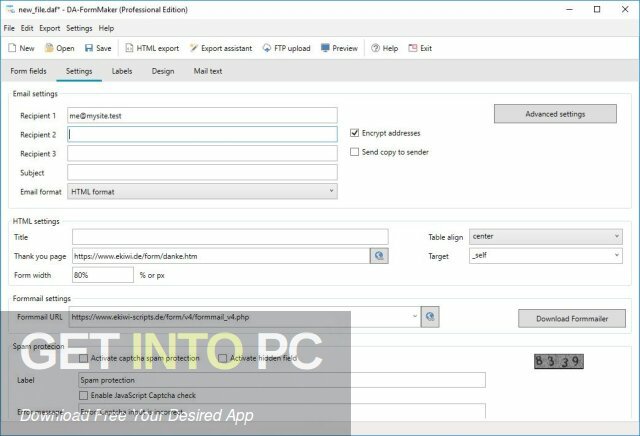Open the Help menu in menu bar
The width and height of the screenshot is (640, 436).
tap(106, 28)
